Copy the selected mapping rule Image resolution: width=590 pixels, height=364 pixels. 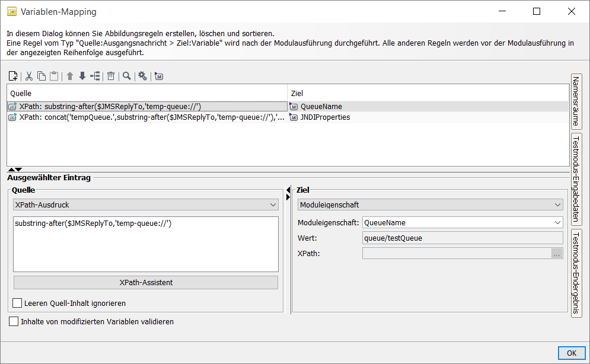[x=42, y=76]
